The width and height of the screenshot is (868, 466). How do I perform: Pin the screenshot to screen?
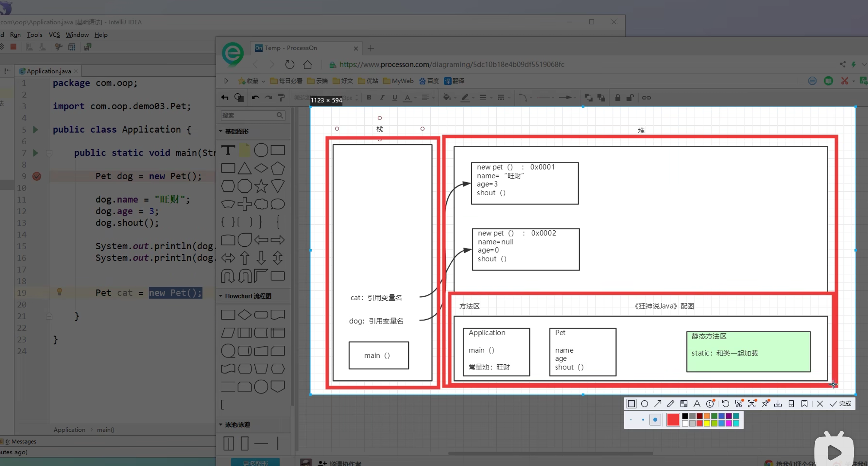765,404
